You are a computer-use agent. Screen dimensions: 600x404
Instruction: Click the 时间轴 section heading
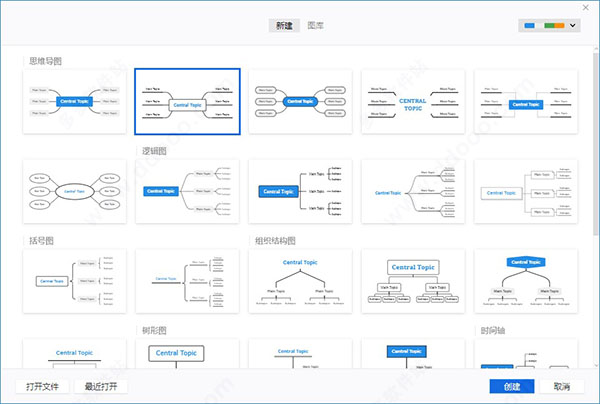[x=493, y=330]
